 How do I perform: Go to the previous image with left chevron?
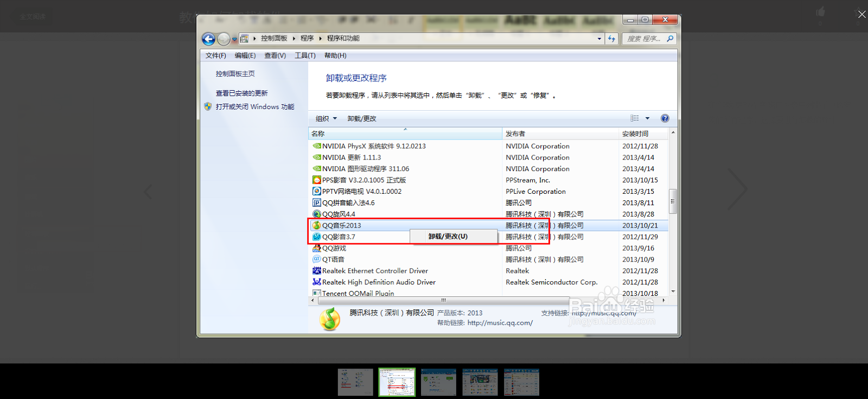(x=148, y=191)
